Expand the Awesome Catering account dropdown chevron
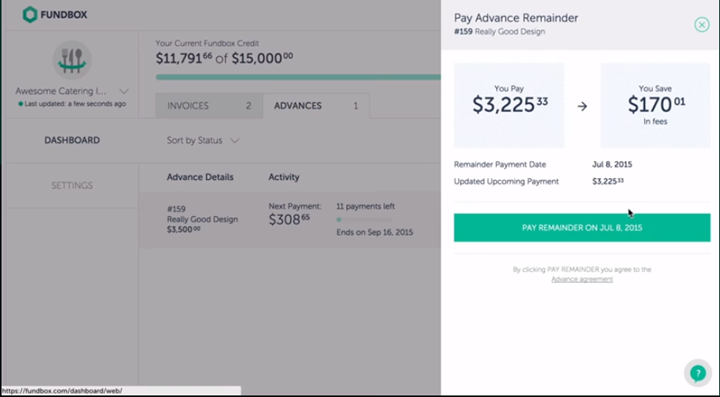720x397 pixels. click(124, 91)
